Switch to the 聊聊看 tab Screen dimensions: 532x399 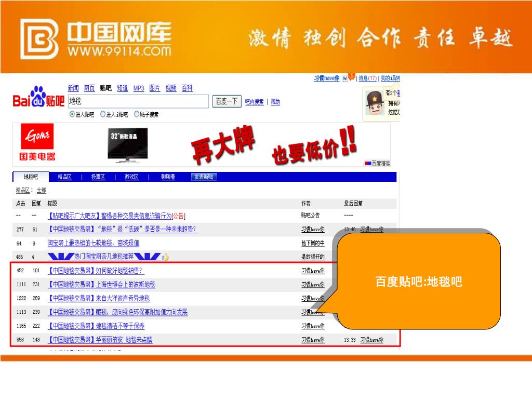click(168, 177)
